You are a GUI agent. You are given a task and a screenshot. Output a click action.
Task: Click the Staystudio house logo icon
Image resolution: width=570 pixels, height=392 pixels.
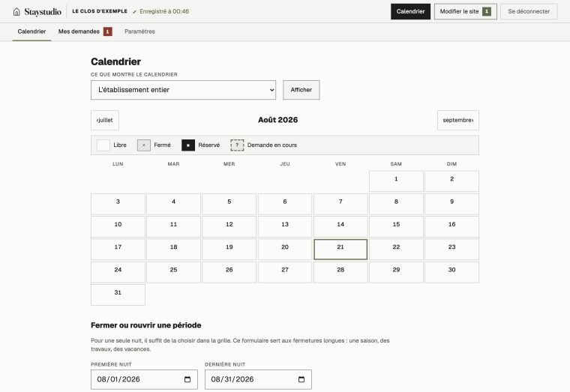(16, 12)
